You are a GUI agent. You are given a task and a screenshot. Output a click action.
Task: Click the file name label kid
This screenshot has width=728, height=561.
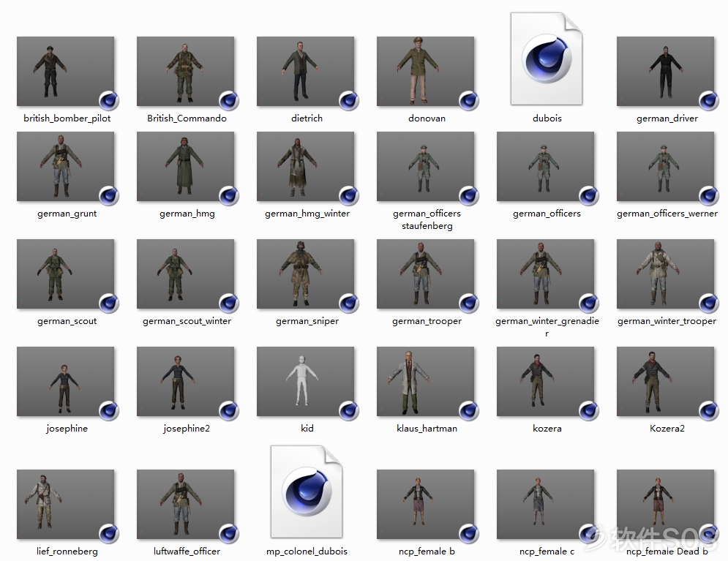[307, 429]
